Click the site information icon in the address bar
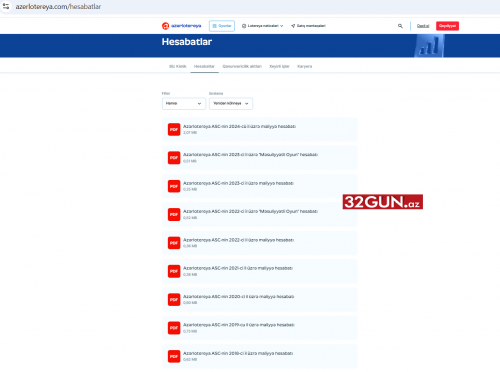 coord(6,6)
